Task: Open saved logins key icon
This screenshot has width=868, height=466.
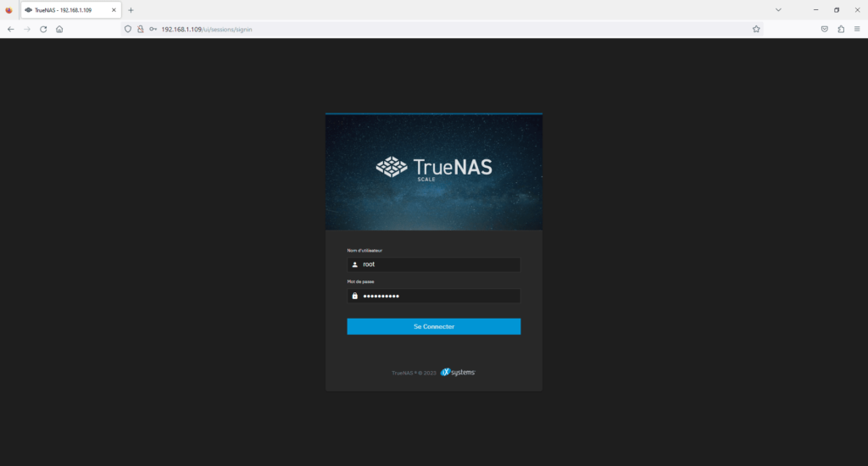Action: point(153,30)
